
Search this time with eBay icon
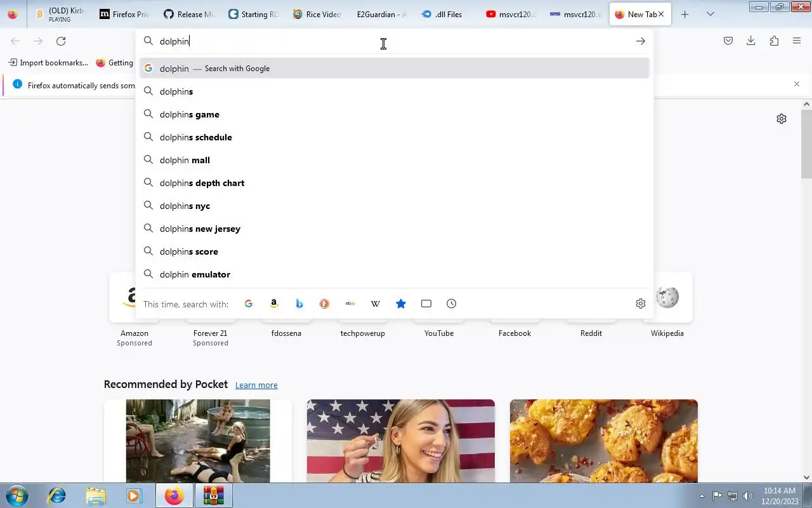350,304
